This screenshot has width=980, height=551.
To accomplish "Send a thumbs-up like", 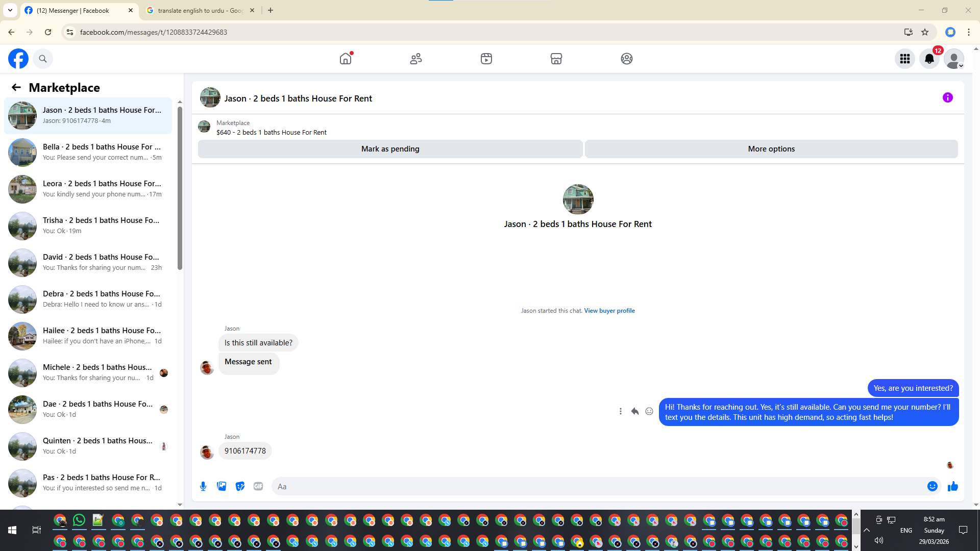I will point(953,486).
